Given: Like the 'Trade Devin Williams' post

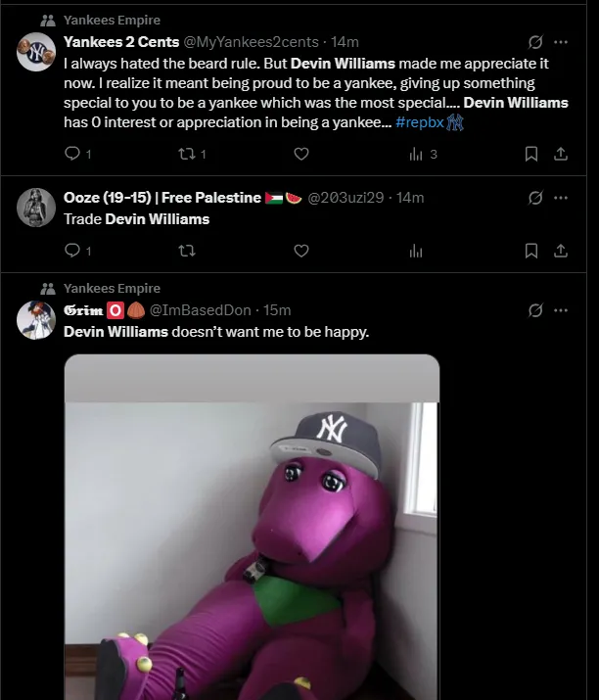Looking at the screenshot, I should [301, 251].
